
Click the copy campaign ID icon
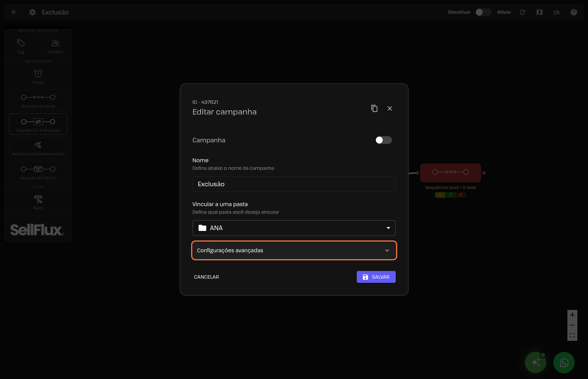(x=374, y=108)
